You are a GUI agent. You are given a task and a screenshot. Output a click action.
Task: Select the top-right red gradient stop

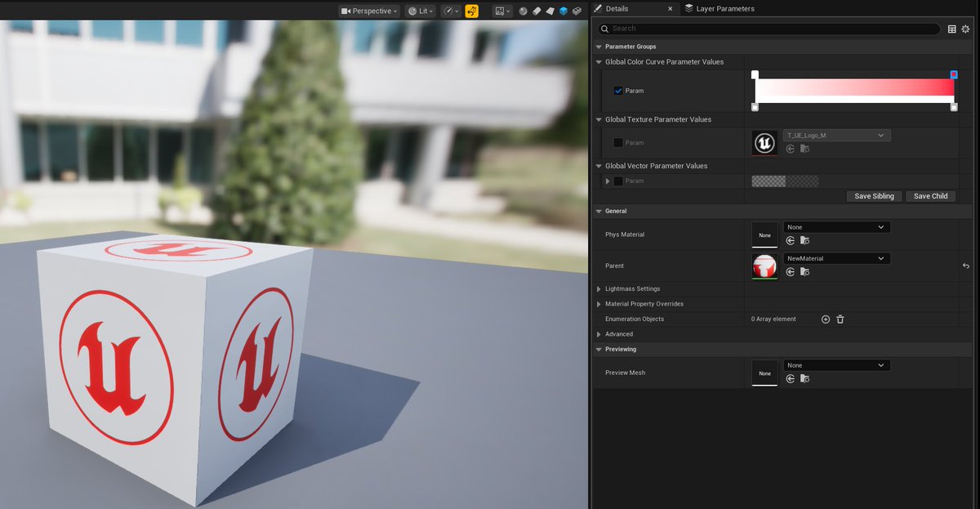[954, 74]
